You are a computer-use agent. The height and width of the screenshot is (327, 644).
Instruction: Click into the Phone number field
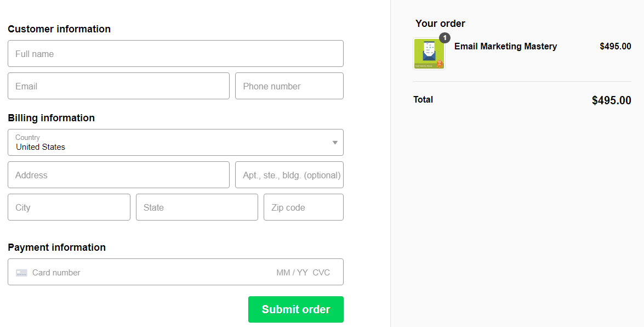click(289, 86)
